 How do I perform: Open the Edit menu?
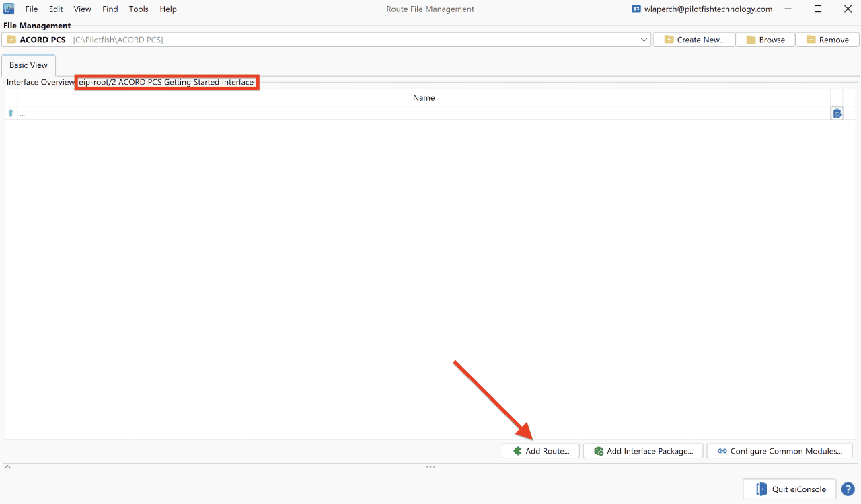point(56,9)
